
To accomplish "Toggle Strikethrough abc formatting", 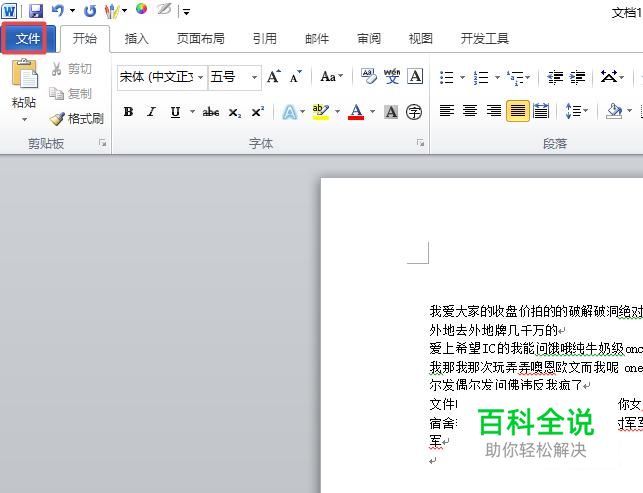I will click(211, 112).
